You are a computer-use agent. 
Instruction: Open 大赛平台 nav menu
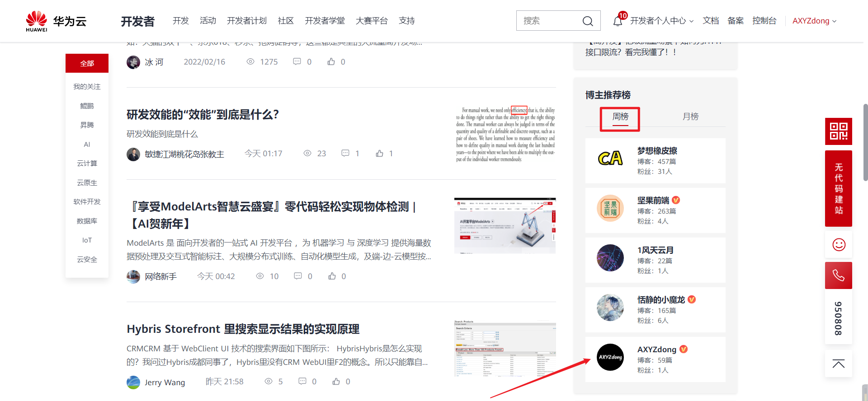[372, 21]
